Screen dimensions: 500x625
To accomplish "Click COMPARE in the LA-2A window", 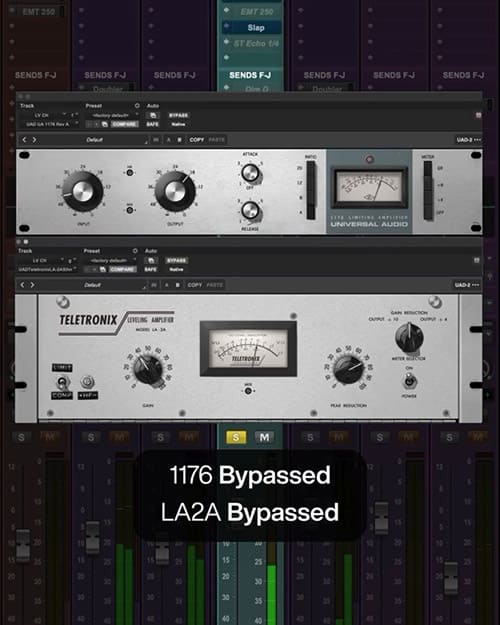I will pyautogui.click(x=122, y=269).
